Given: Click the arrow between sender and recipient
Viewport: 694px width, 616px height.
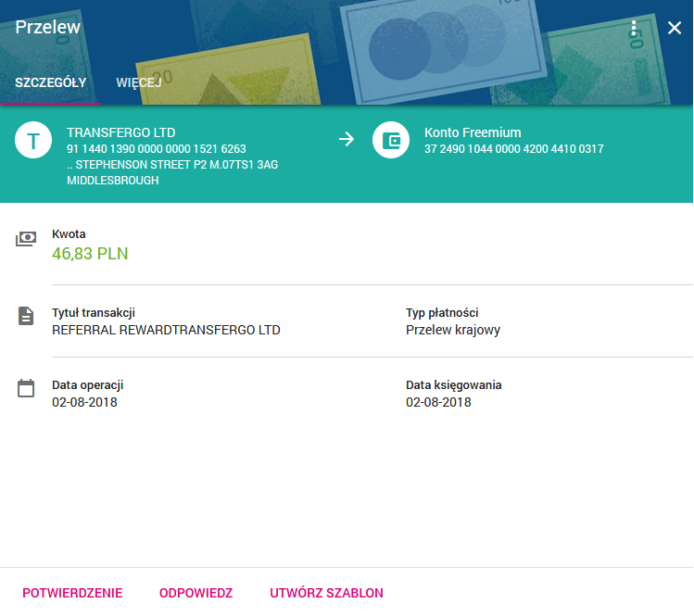Looking at the screenshot, I should pyautogui.click(x=347, y=139).
